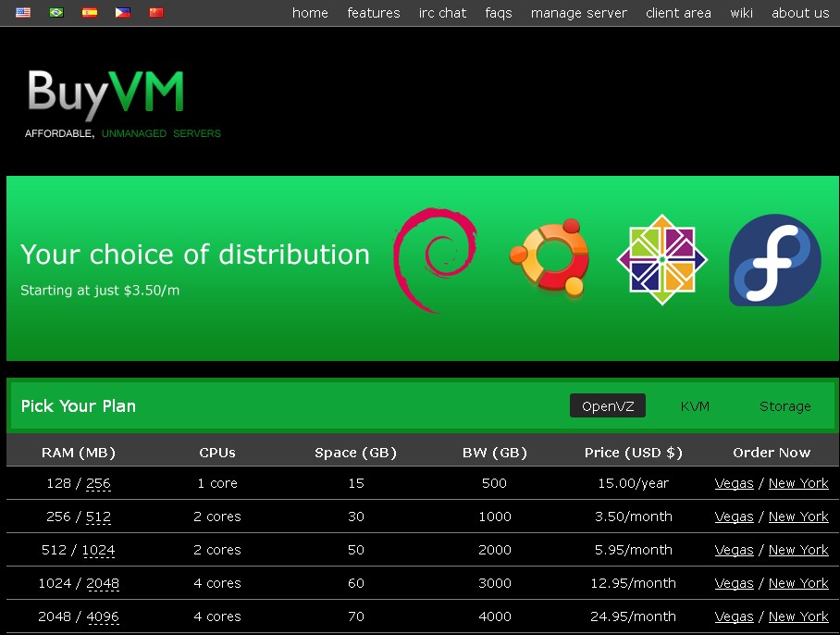Order the 3.50/month plan in Vegas
Screen dimensions: 840x635
[734, 517]
